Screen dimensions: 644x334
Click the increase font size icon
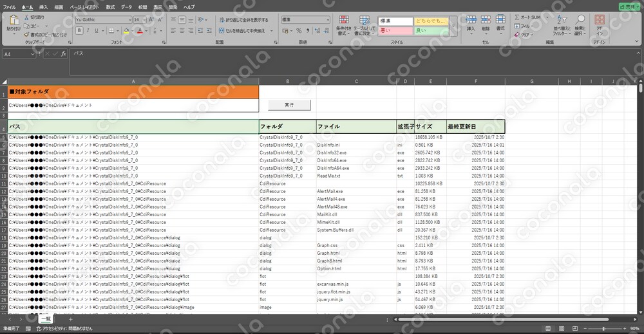[151, 20]
